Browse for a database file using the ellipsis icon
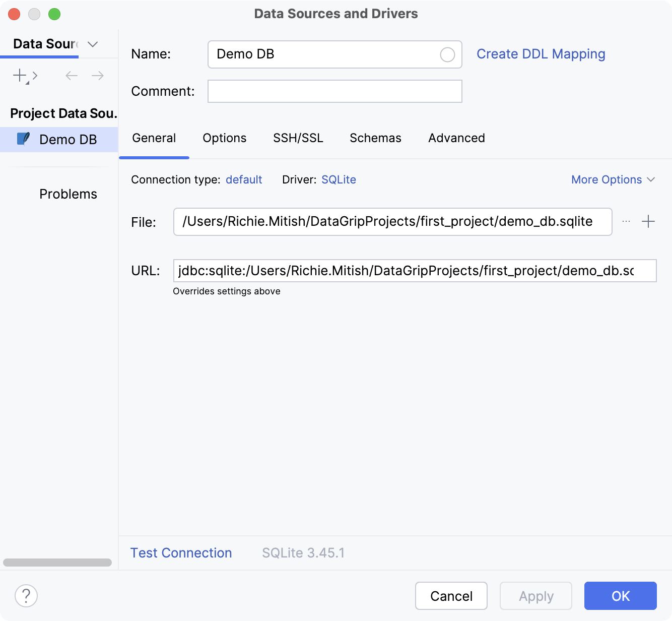The width and height of the screenshot is (672, 621). 626,222
